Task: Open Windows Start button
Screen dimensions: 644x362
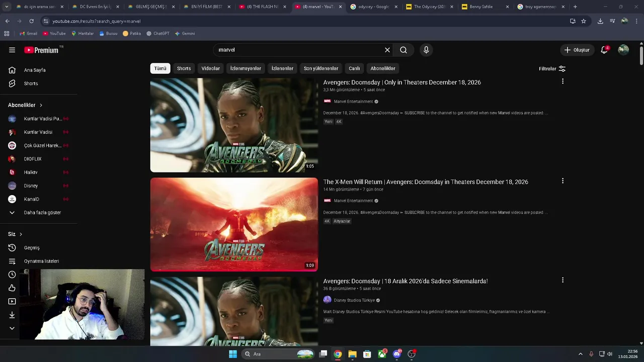Action: tap(233, 354)
